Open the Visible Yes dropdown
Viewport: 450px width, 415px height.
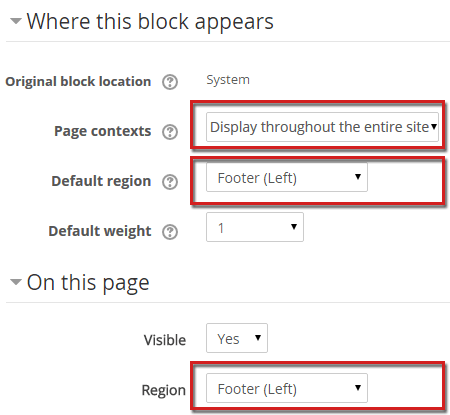pyautogui.click(x=237, y=338)
